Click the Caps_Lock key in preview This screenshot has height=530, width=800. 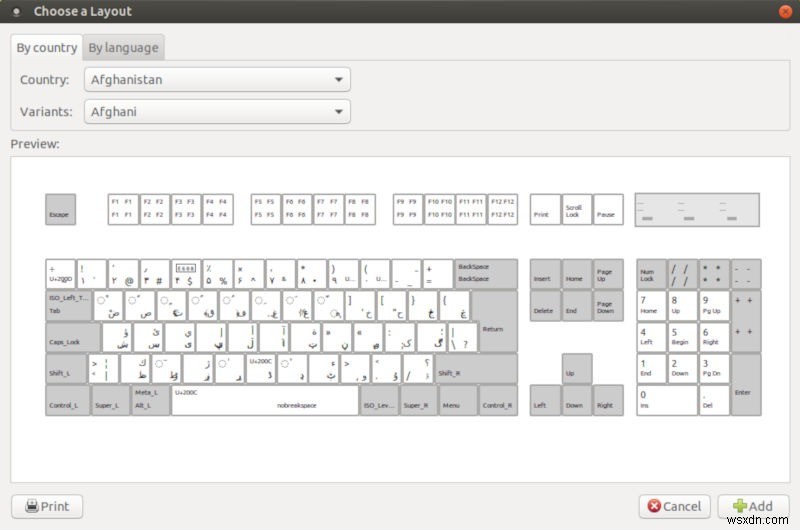tap(73, 337)
